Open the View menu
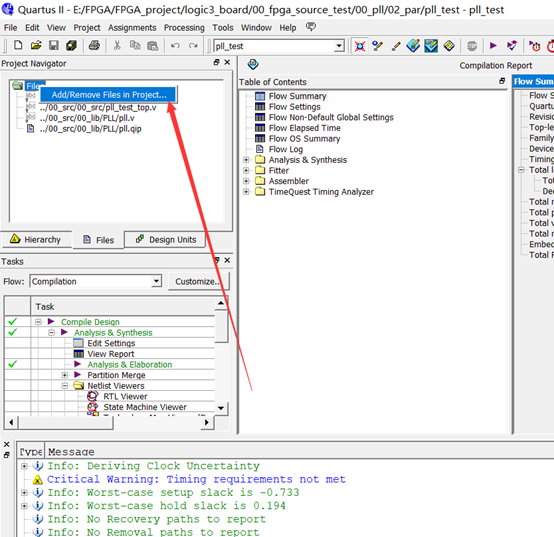Screen dimensions: 554x537 tap(56, 28)
